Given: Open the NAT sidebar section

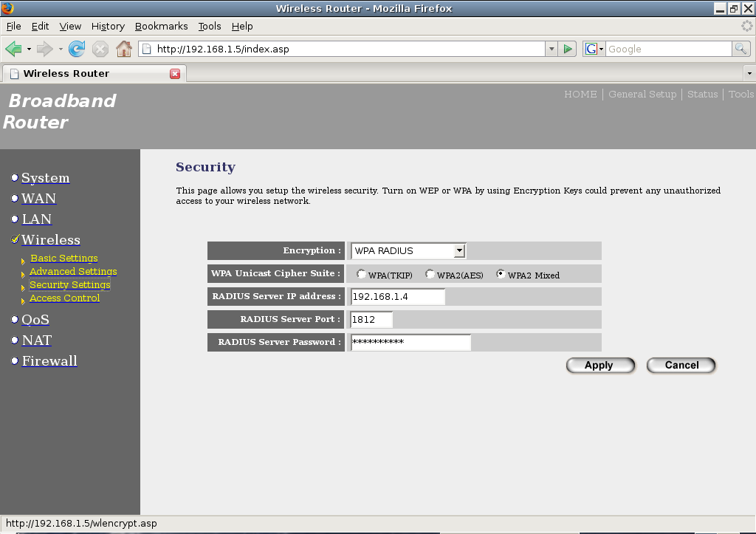Looking at the screenshot, I should coord(37,340).
